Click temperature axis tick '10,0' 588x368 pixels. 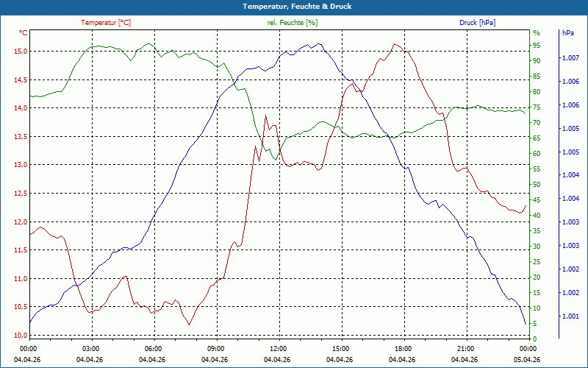21,336
